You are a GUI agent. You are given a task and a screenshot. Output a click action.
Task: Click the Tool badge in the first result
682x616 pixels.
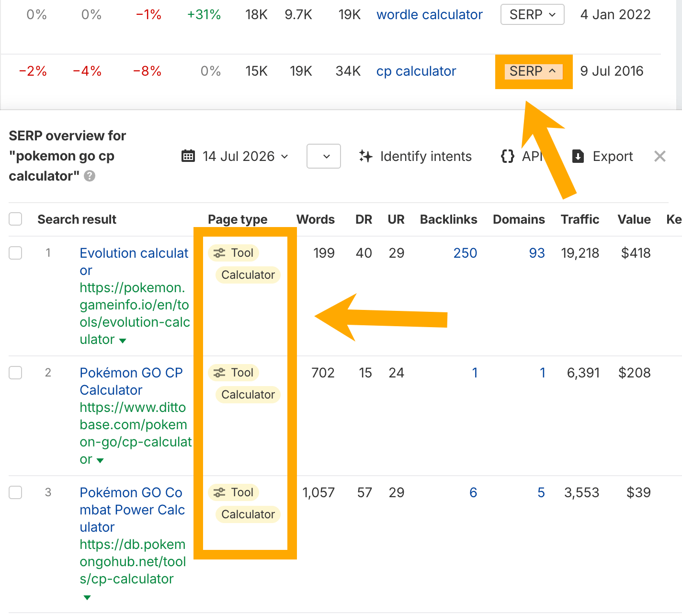tap(234, 253)
